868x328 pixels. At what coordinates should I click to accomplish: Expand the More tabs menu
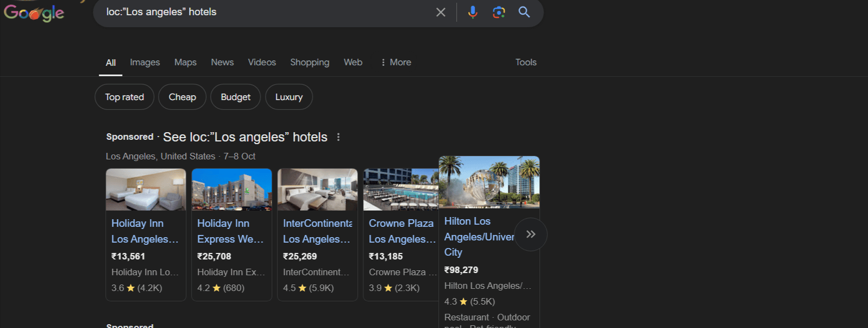tap(396, 63)
